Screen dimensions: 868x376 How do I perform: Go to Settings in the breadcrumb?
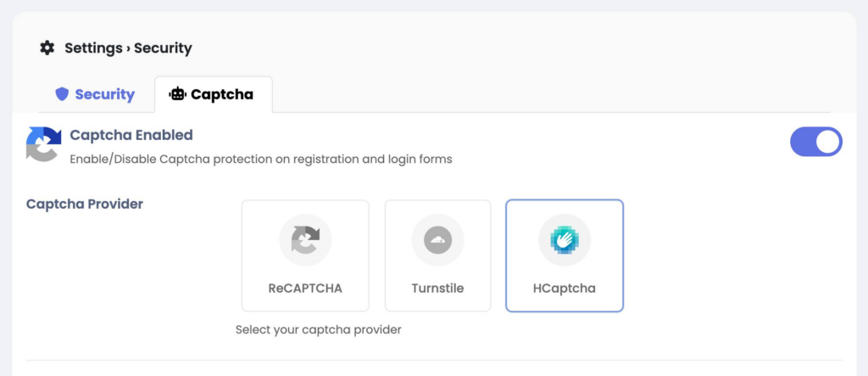click(x=93, y=48)
